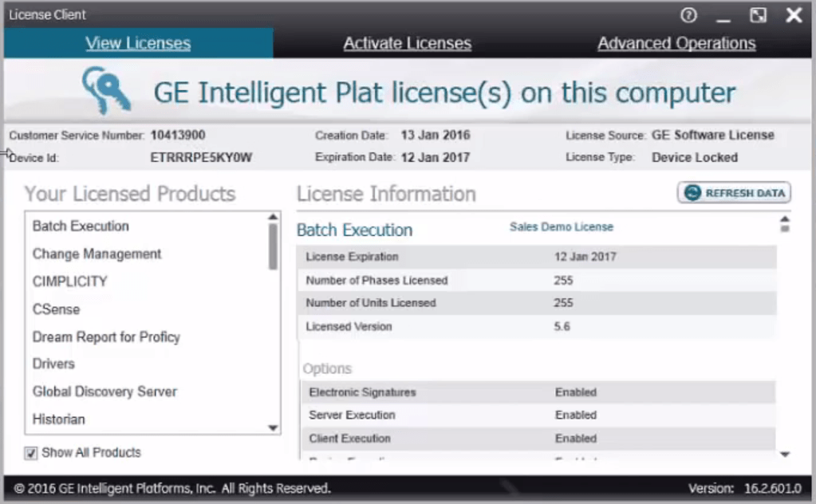Click the Device Id value ETRRRPE5KY0W
The height and width of the screenshot is (504, 816).
(201, 158)
